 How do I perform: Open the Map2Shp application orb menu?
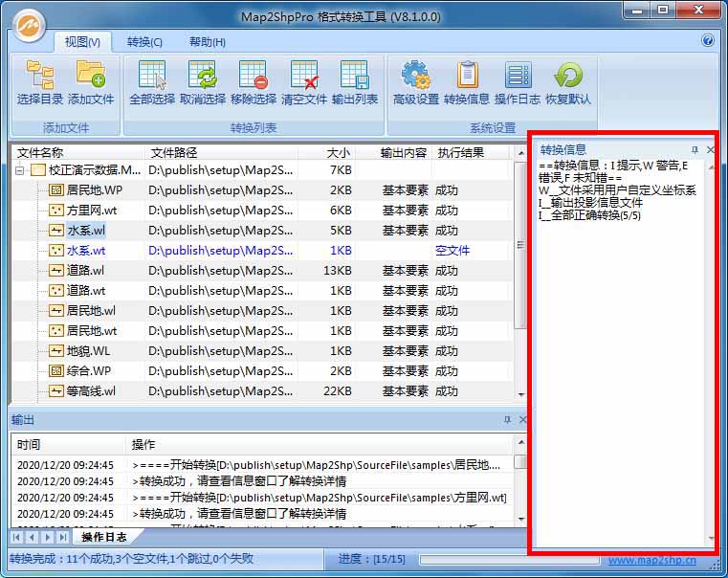click(x=29, y=26)
